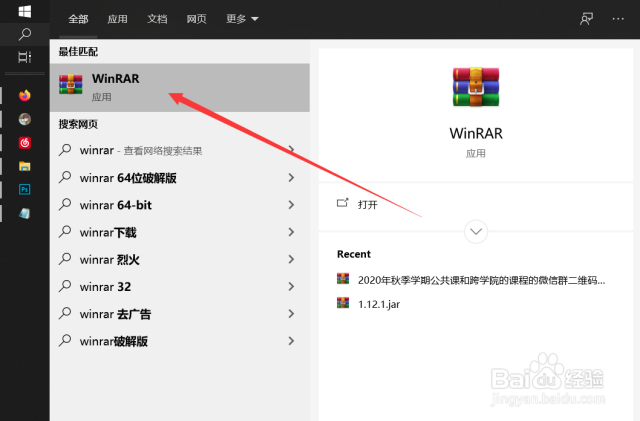Click the archive icon beside 1.12.1.jar
This screenshot has height=421, width=640.
click(343, 303)
